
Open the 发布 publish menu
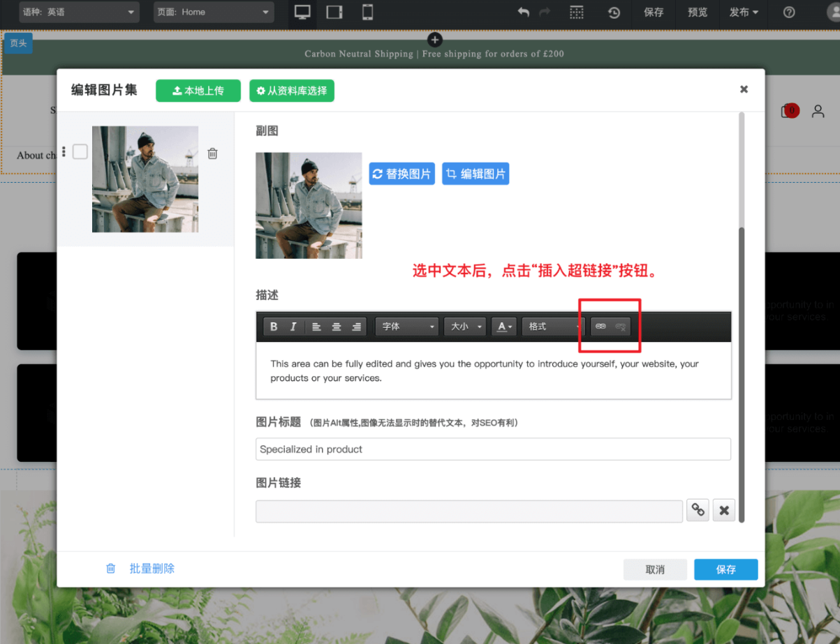tap(744, 13)
